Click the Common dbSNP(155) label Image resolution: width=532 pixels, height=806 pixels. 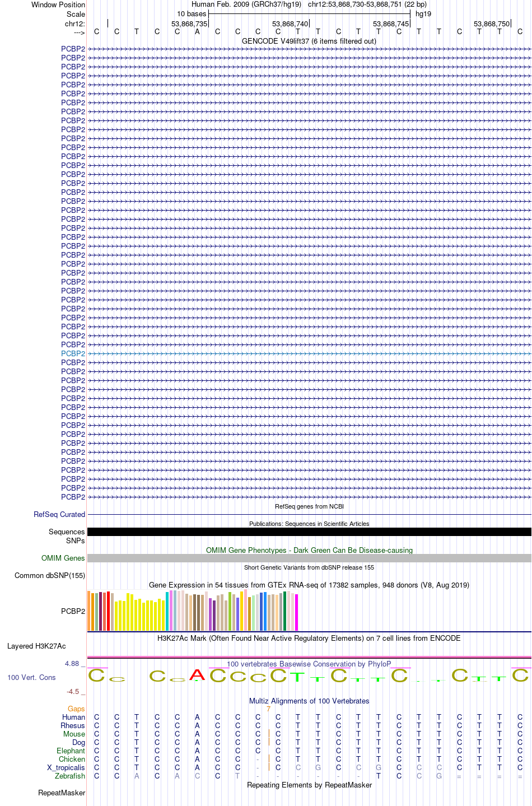coord(50,575)
